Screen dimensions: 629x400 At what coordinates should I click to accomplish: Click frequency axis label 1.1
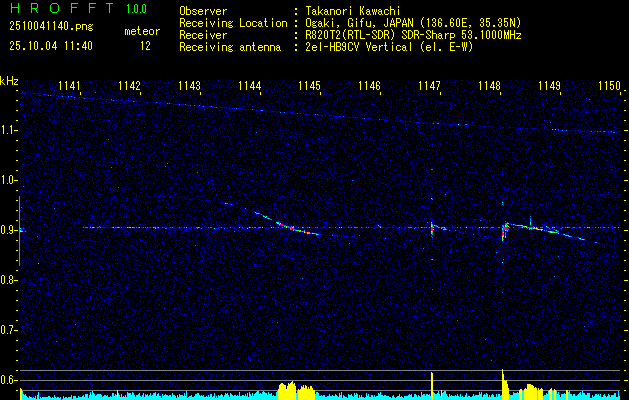(6, 130)
